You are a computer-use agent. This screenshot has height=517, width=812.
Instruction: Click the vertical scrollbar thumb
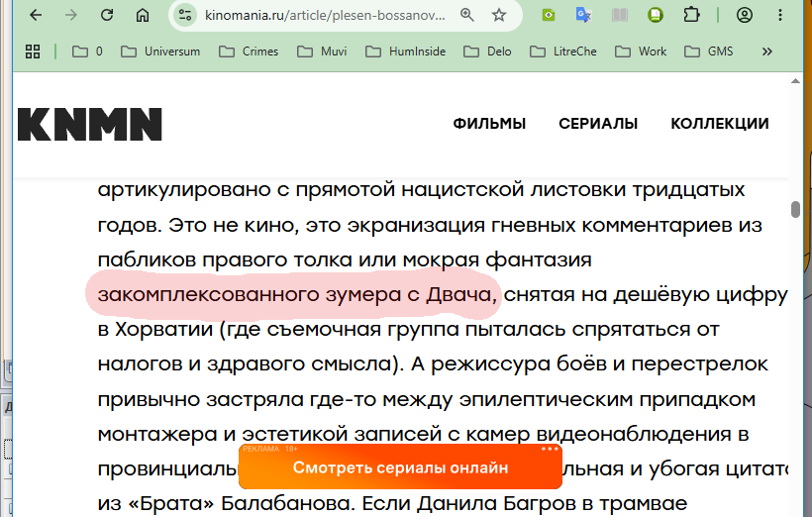795,209
